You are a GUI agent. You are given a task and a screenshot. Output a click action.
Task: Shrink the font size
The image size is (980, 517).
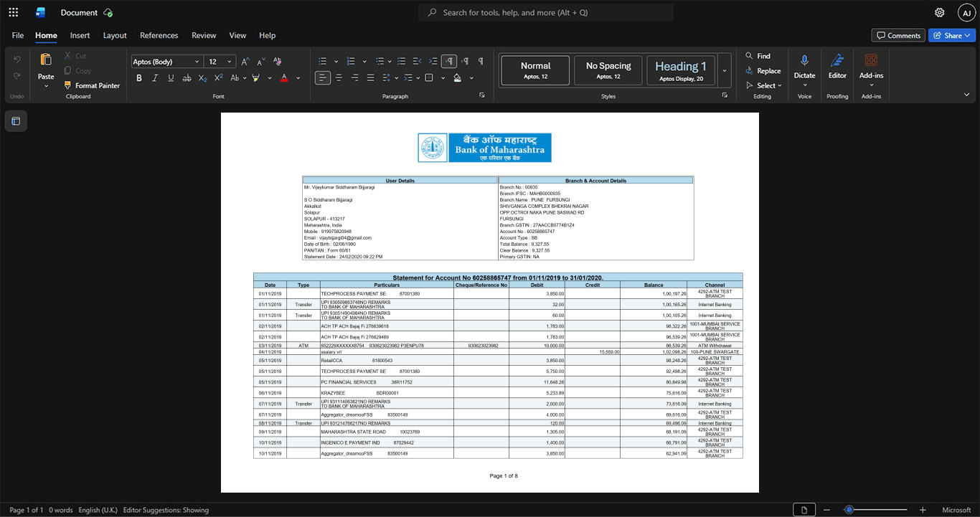coord(261,62)
